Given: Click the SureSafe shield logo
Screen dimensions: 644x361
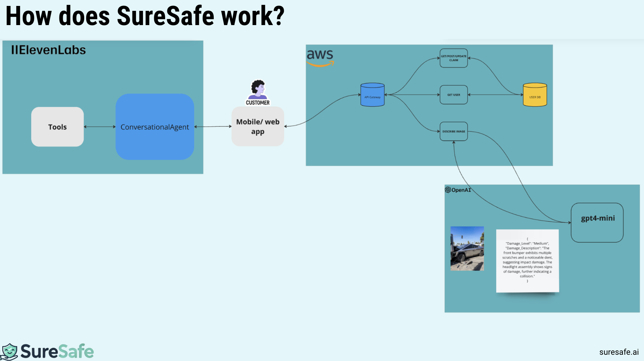Looking at the screenshot, I should [9, 351].
